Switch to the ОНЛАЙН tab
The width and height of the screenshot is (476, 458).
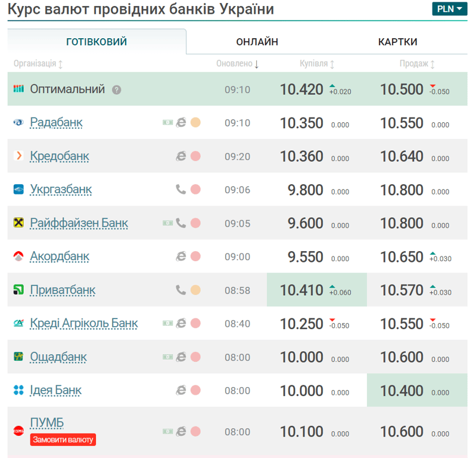click(x=257, y=42)
